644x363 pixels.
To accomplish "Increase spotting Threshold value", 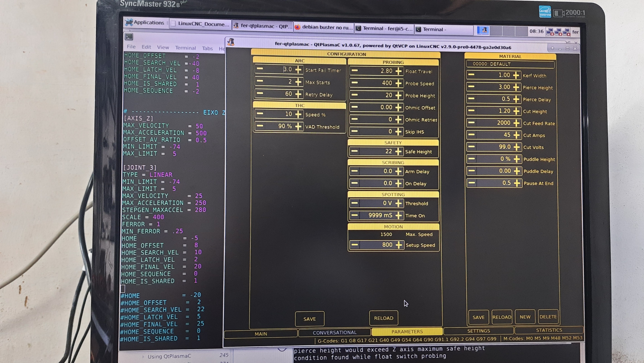I will (399, 203).
